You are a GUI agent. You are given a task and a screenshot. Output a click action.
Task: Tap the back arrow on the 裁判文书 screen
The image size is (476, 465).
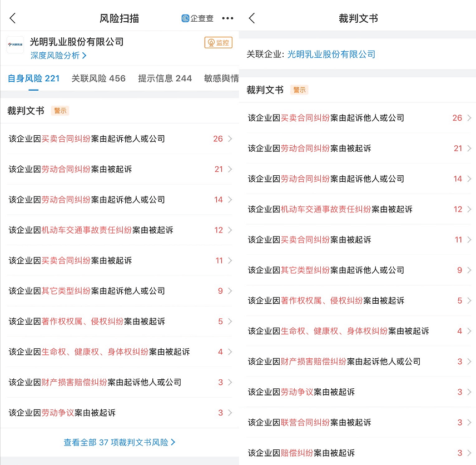[252, 18]
